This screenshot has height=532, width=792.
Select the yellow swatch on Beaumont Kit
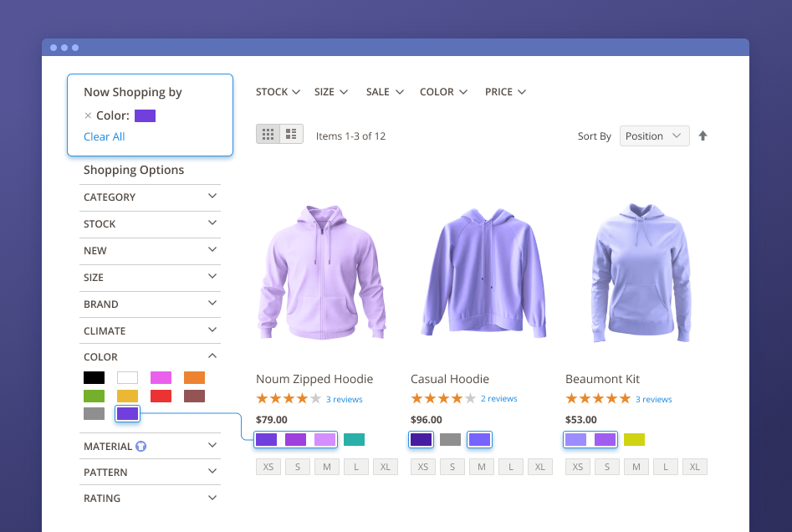(x=634, y=439)
